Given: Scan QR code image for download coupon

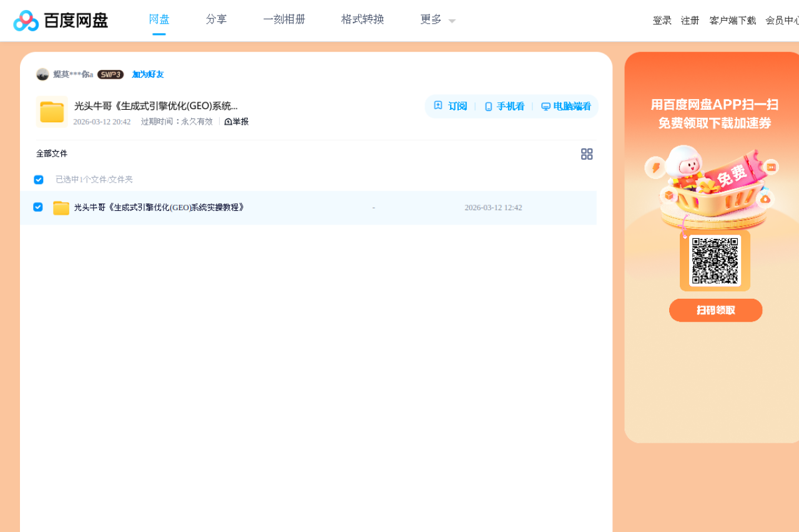Looking at the screenshot, I should [715, 260].
